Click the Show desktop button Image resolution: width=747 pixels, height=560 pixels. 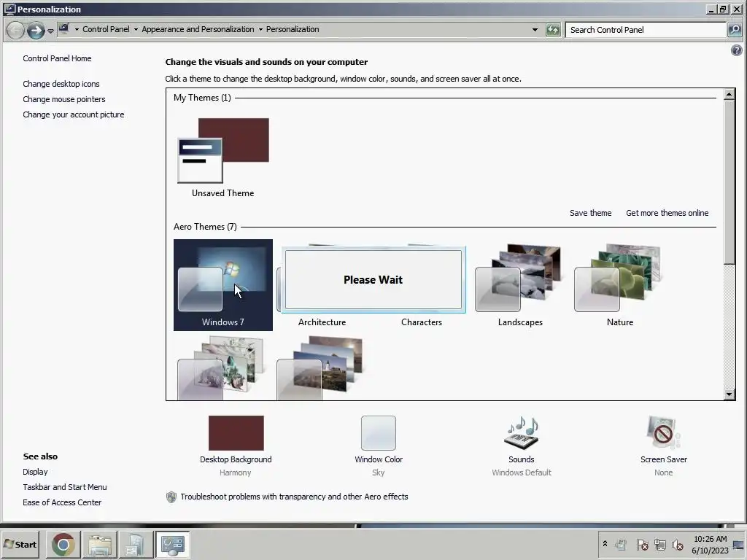739,544
